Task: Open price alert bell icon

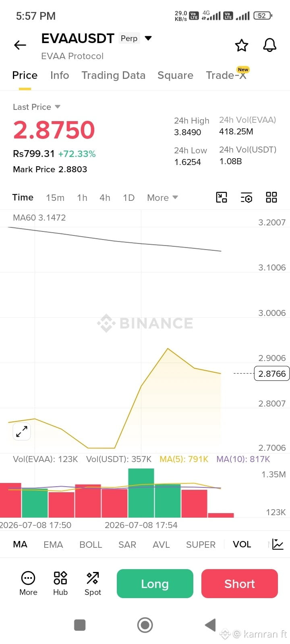Action: click(x=270, y=45)
